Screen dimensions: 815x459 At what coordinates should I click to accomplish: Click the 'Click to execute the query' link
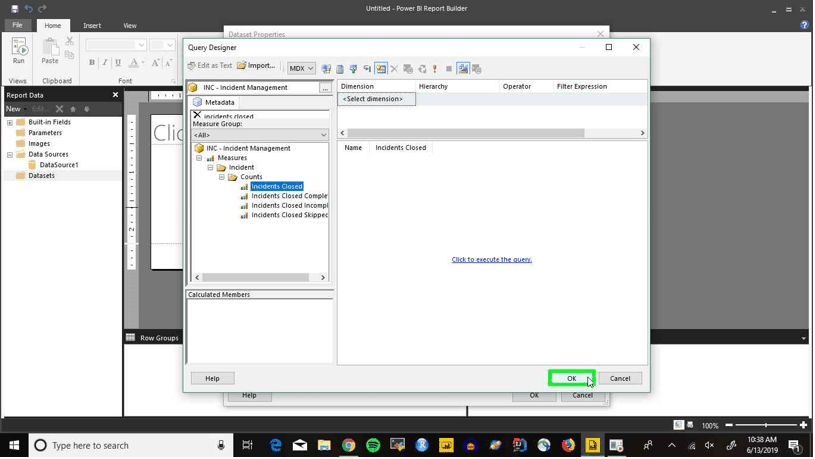[492, 259]
